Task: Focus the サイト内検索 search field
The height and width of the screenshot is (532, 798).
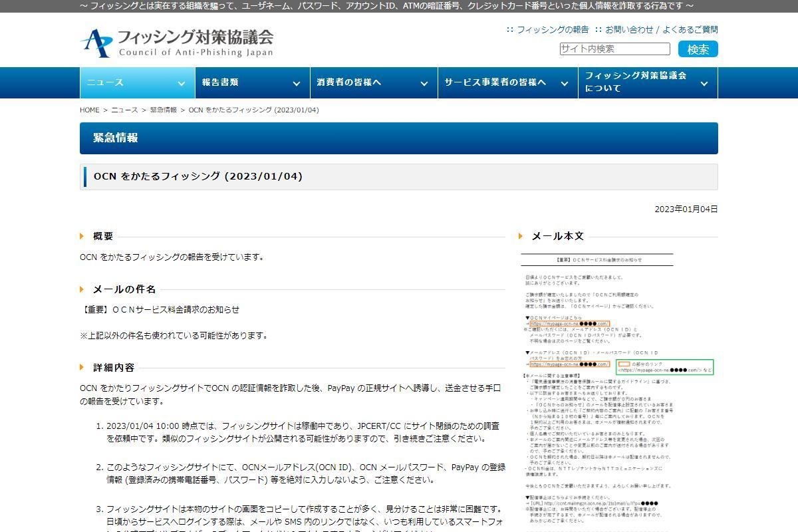Action: (614, 49)
